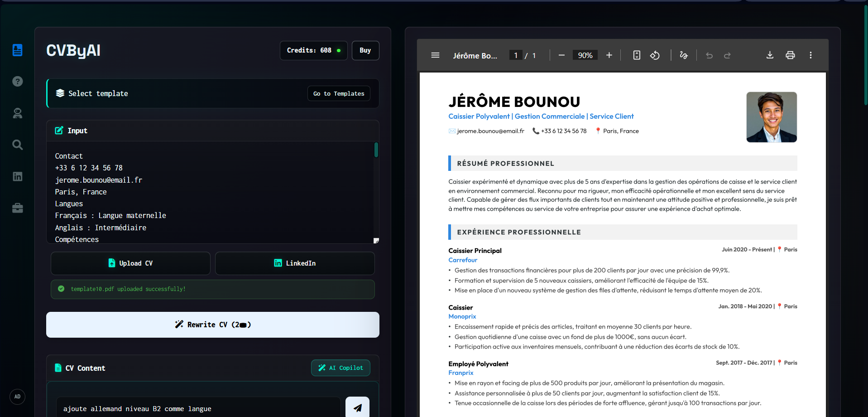Screen dimensions: 868x417
Task: Click the Paris, France location in resume
Action: click(621, 131)
